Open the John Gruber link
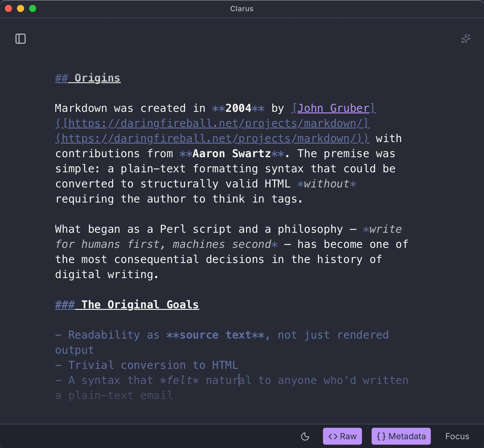The height and width of the screenshot is (448, 484). click(334, 108)
